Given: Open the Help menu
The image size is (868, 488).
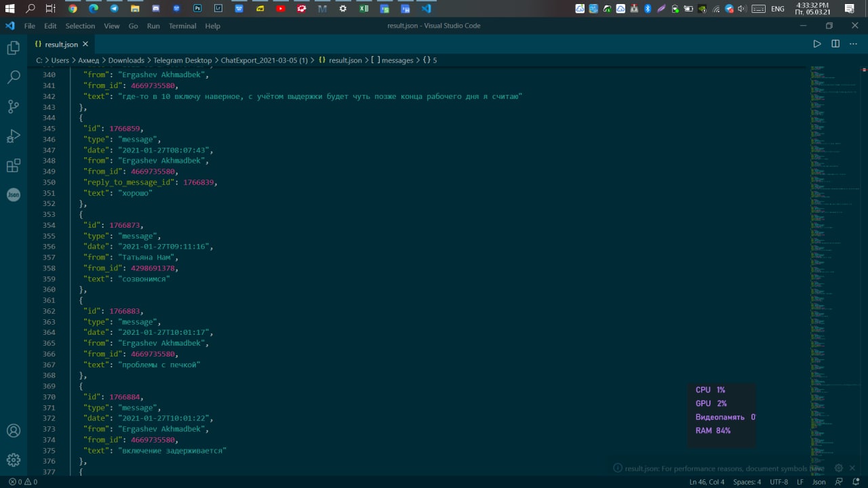Looking at the screenshot, I should point(212,26).
